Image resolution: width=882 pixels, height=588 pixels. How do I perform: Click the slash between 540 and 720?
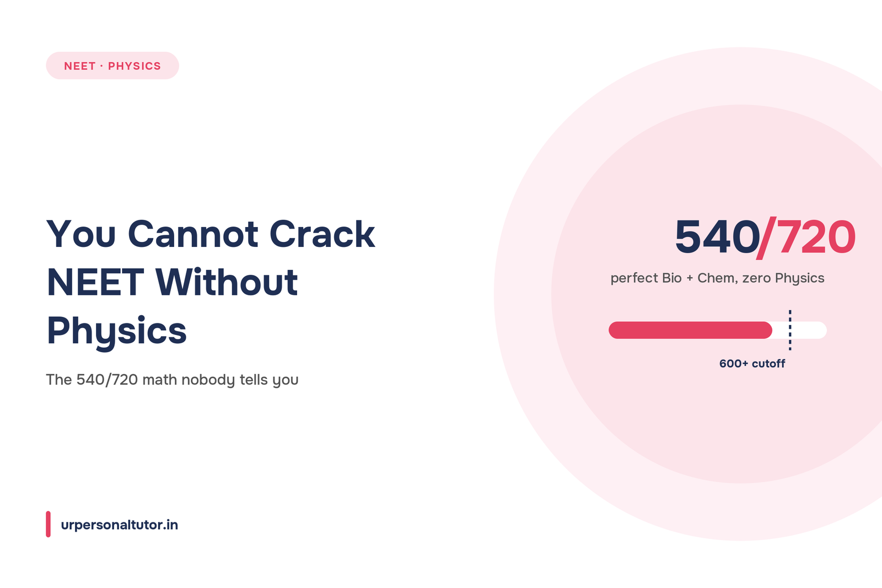click(767, 238)
